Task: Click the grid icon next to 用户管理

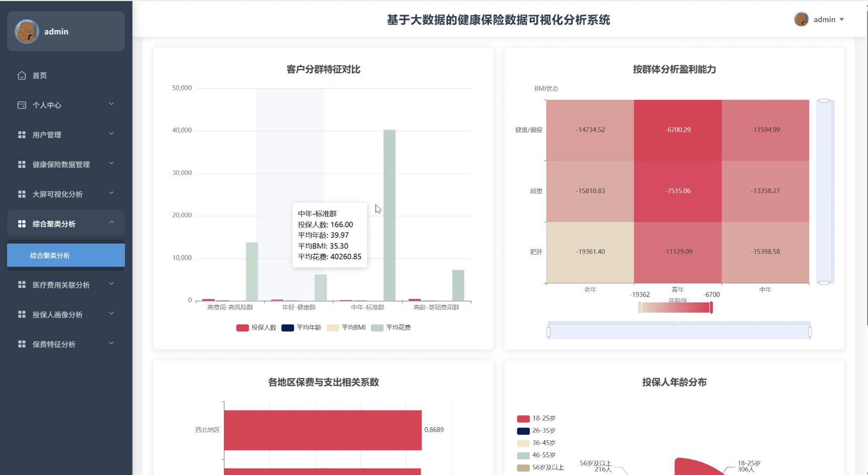Action: pyautogui.click(x=22, y=135)
